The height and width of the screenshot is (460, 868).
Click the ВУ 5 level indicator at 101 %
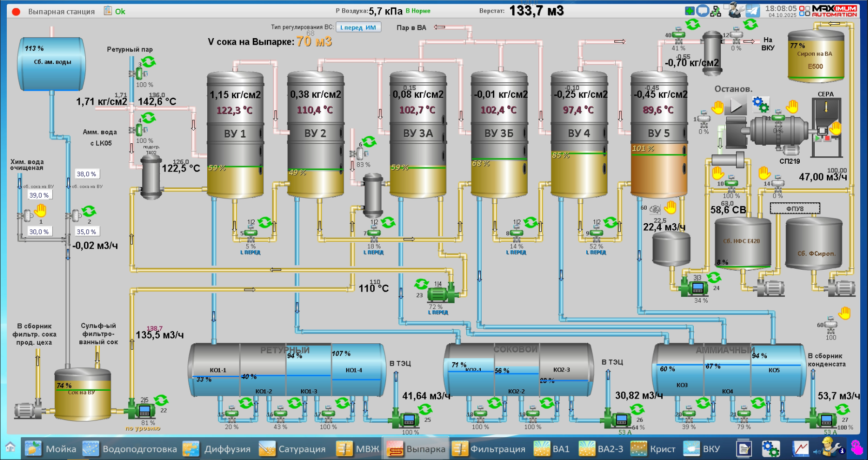pos(642,149)
